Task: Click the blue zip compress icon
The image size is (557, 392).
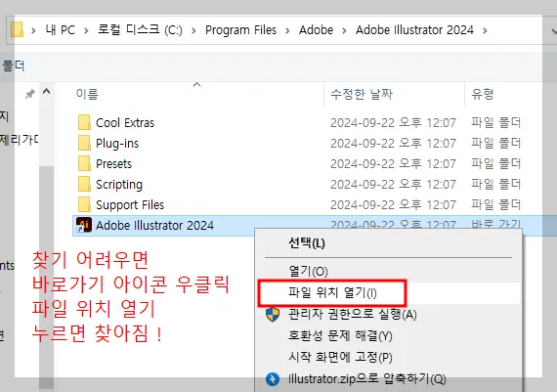Action: [273, 379]
